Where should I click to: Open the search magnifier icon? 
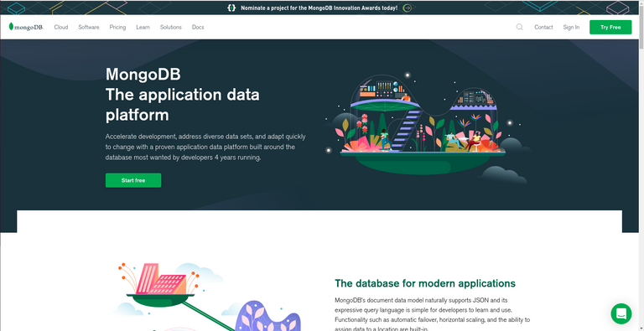520,27
